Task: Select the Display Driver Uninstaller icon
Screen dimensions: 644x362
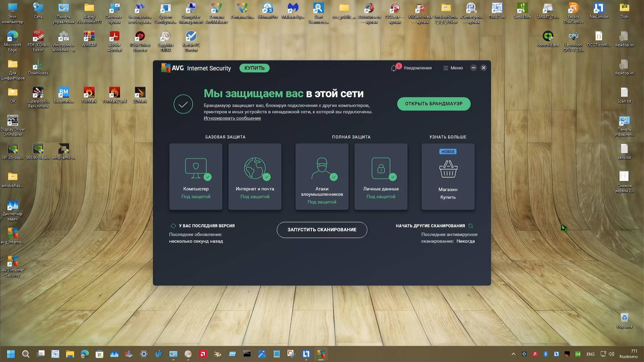Action: (13, 126)
